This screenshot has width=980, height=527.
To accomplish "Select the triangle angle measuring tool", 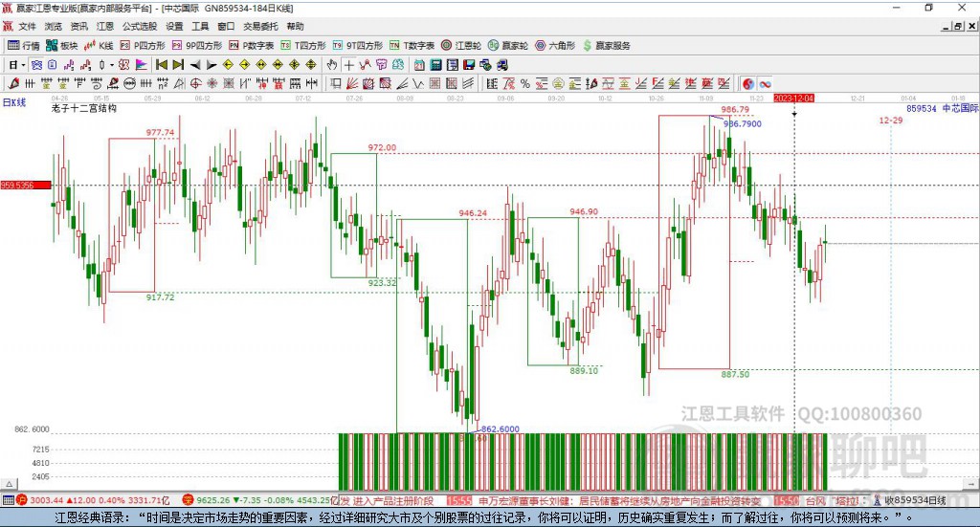I will (179, 83).
